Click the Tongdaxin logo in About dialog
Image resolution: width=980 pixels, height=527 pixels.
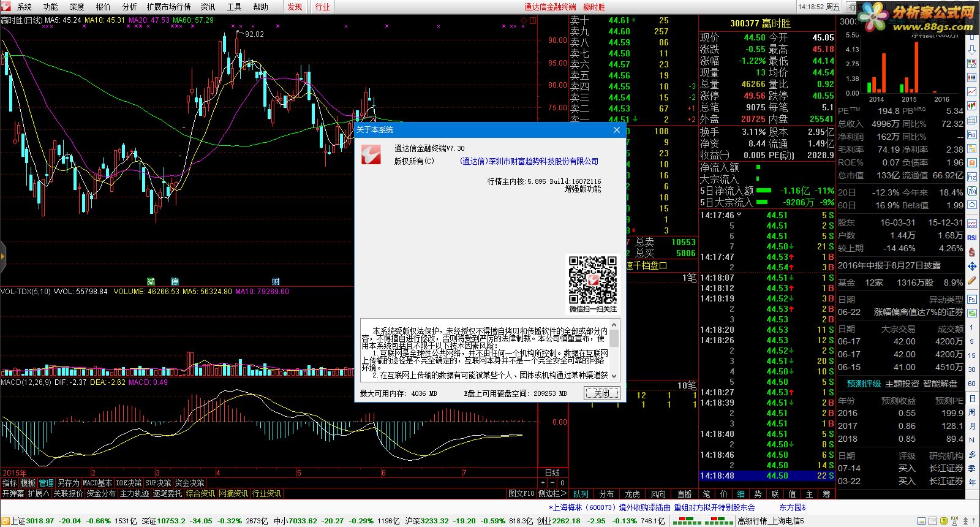click(371, 155)
